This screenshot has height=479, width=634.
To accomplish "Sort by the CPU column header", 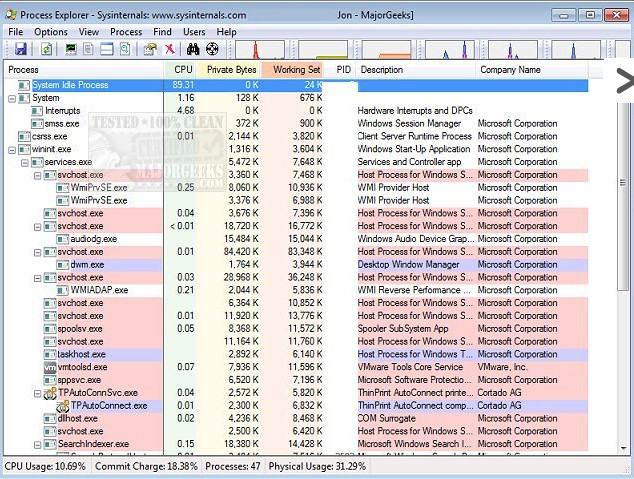I will (x=183, y=70).
